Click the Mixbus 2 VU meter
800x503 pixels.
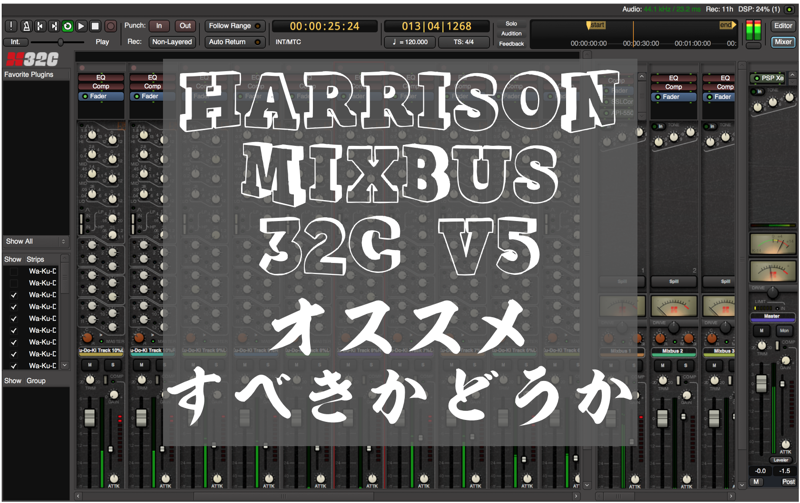pyautogui.click(x=674, y=306)
